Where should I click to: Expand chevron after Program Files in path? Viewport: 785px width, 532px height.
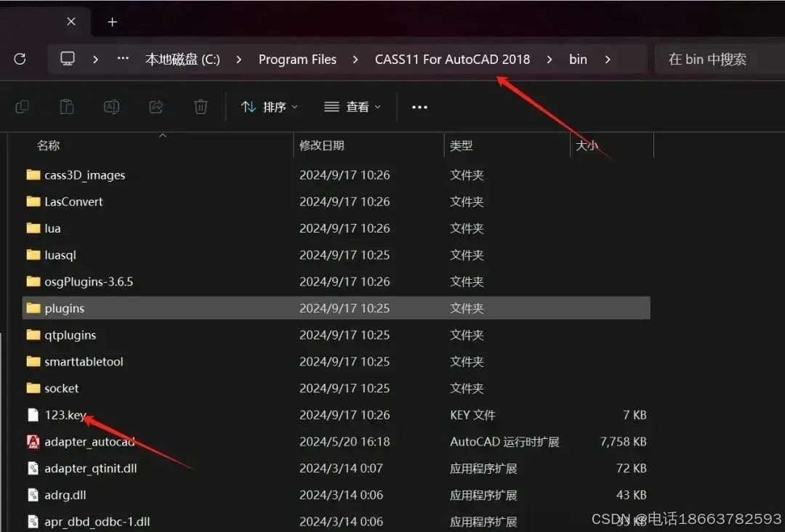[355, 60]
